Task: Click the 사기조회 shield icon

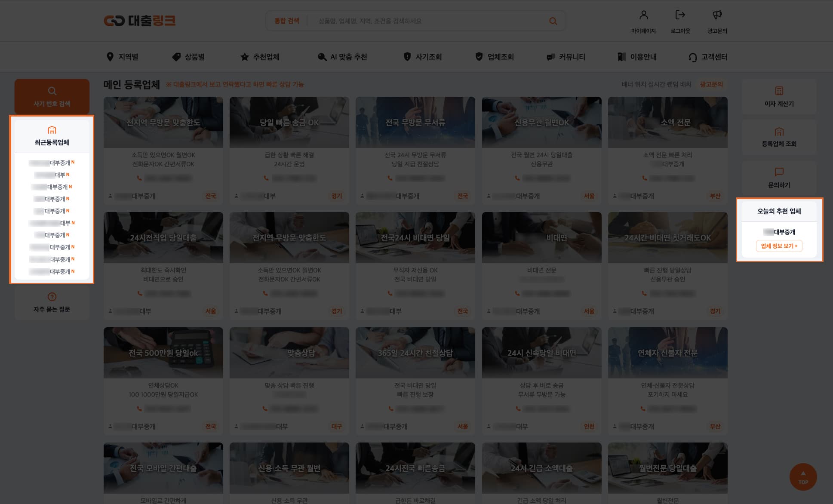Action: coord(407,57)
